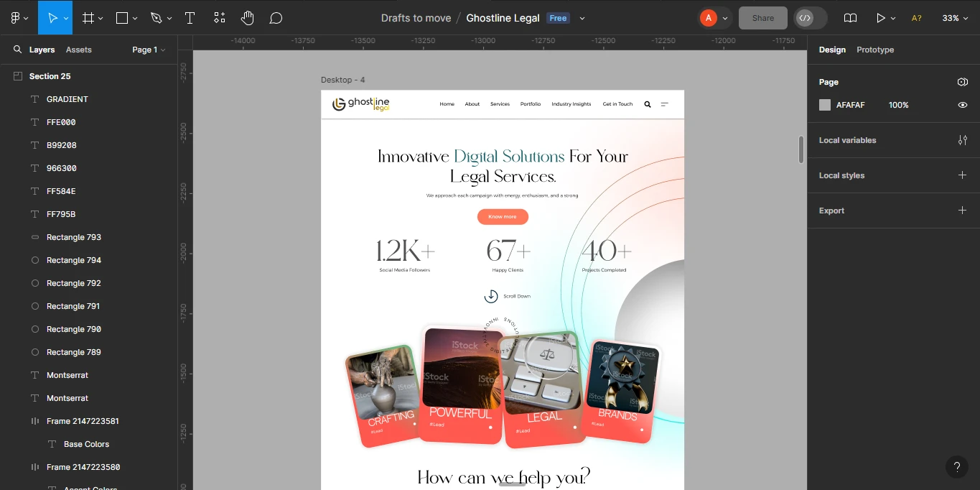The width and height of the screenshot is (980, 490).
Task: Switch to the Assets tab
Action: coord(78,50)
